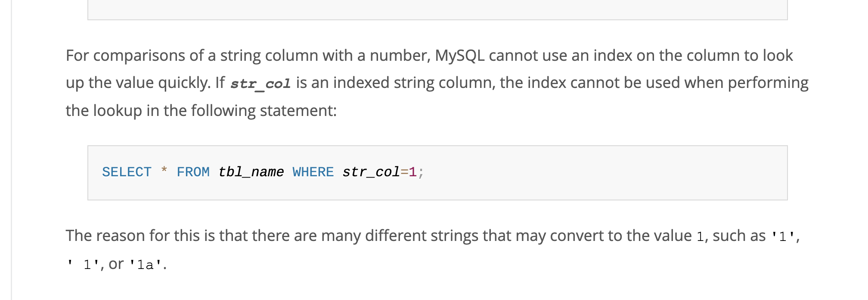
Task: Click the trailing semicolon in the SQL statement
Action: pos(421,173)
